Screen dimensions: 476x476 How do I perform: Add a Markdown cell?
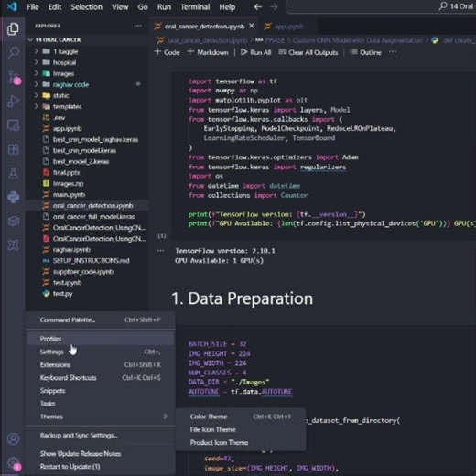pos(208,52)
